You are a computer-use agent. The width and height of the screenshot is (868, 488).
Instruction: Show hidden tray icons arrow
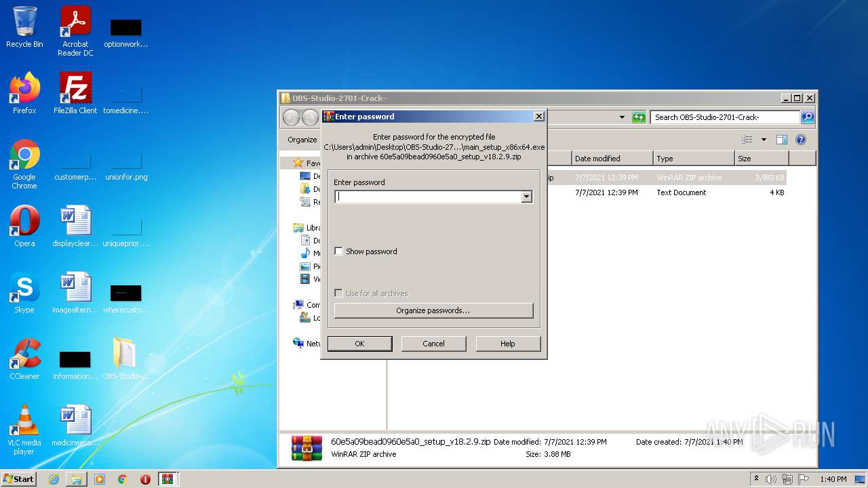pyautogui.click(x=756, y=479)
